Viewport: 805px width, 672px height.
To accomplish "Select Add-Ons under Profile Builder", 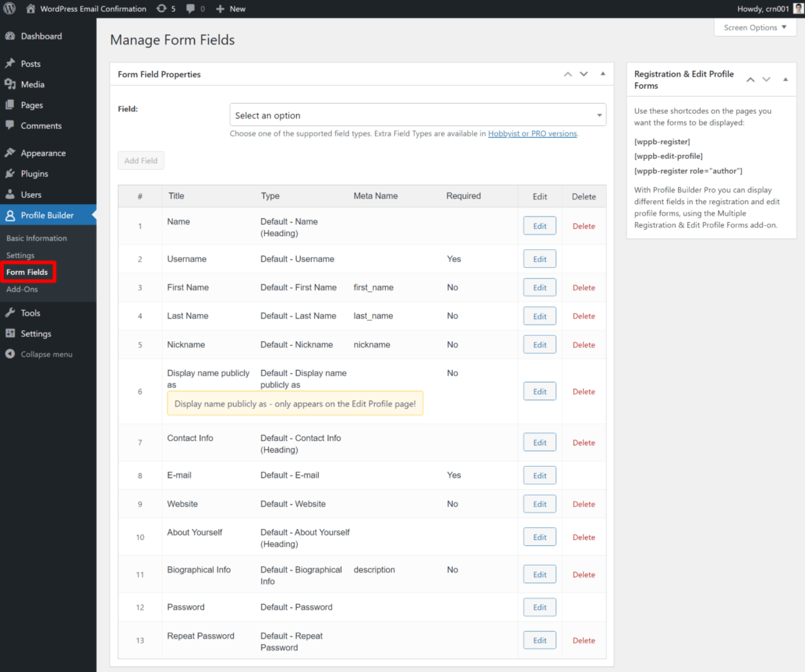I will click(22, 289).
